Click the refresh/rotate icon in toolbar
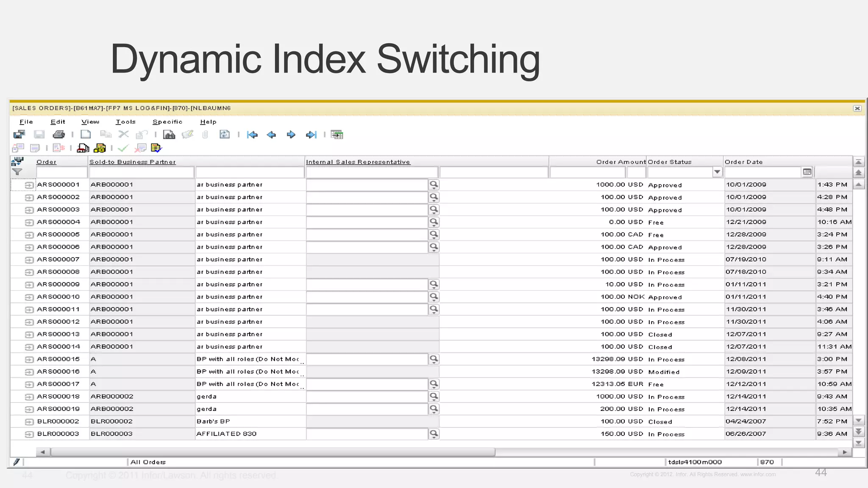The width and height of the screenshot is (868, 488). [x=224, y=135]
